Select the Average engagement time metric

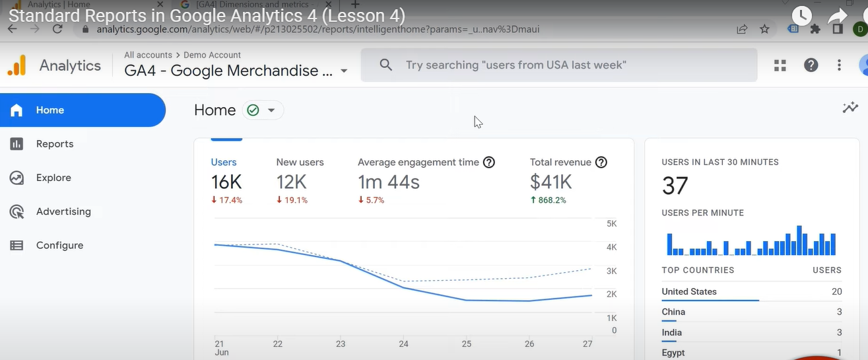pos(418,162)
